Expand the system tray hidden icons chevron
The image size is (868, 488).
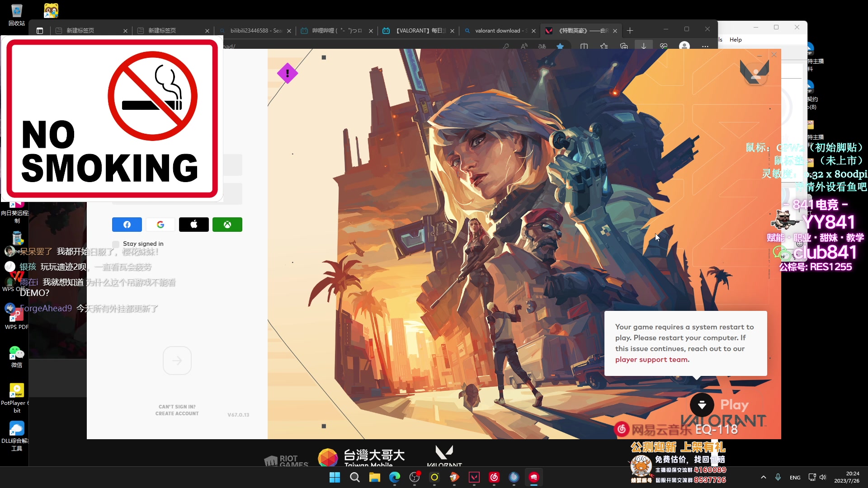pos(764,477)
